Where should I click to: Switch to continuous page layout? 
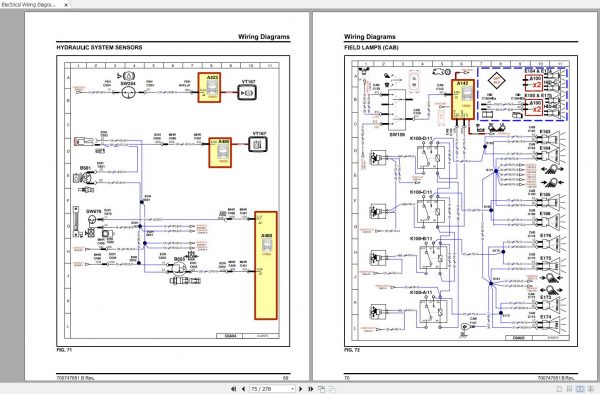(x=569, y=389)
